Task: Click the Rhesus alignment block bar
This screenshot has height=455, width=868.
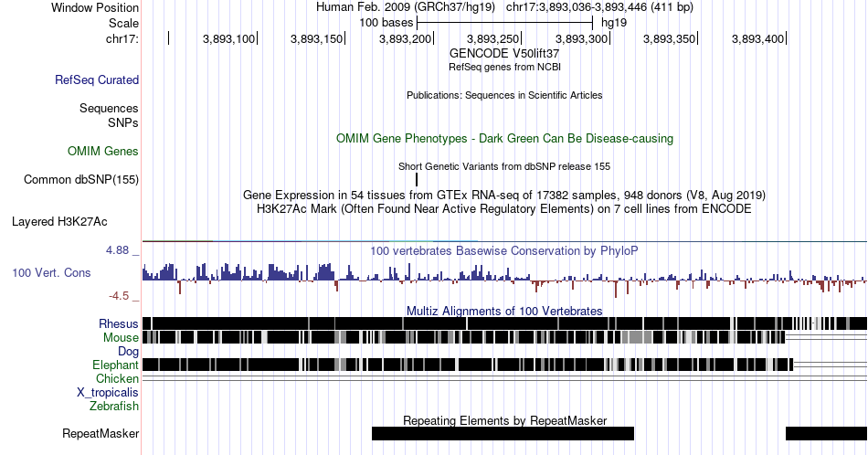Action: 504,323
